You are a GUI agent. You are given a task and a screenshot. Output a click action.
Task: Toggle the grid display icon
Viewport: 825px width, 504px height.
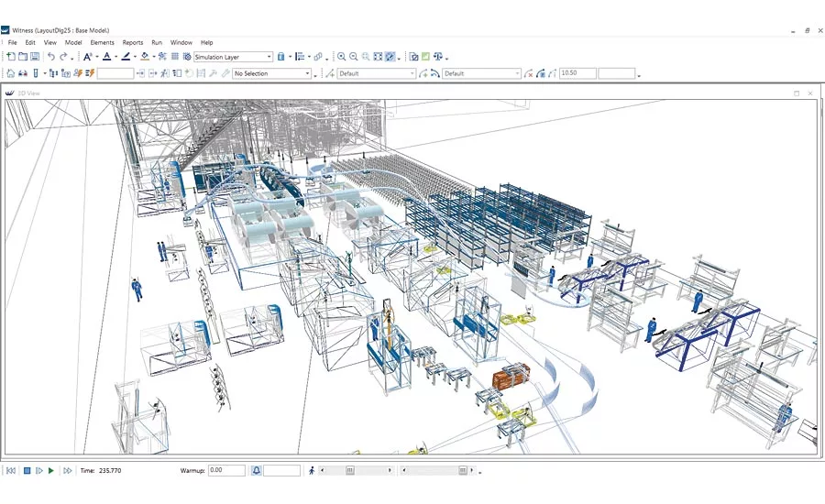click(175, 56)
